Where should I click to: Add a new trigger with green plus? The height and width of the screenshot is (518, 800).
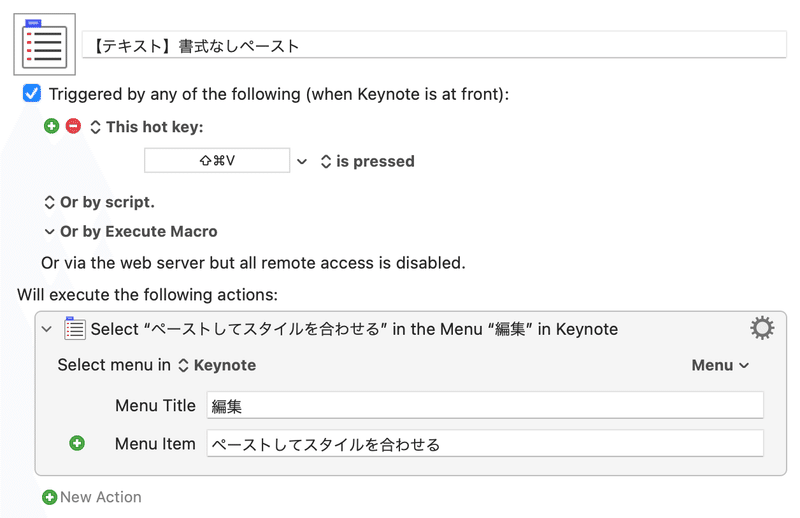(x=52, y=126)
